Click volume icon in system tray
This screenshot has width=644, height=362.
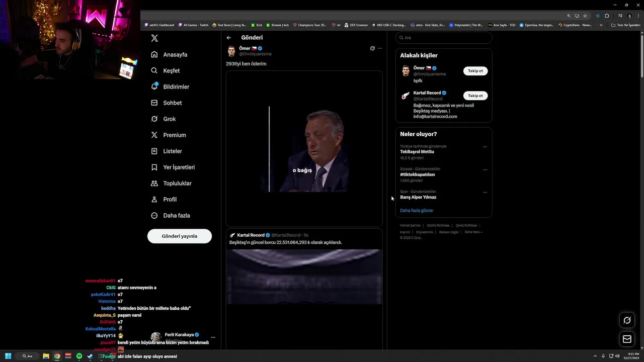click(x=617, y=356)
